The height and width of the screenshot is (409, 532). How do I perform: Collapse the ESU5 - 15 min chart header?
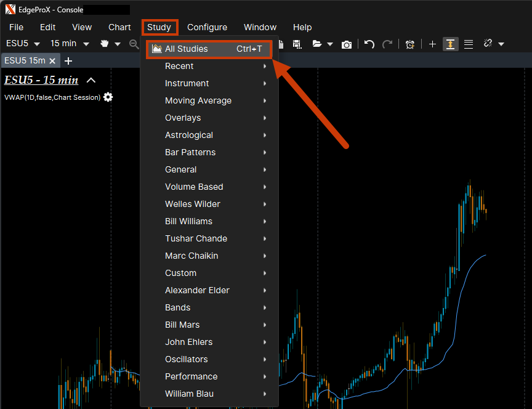(x=91, y=80)
